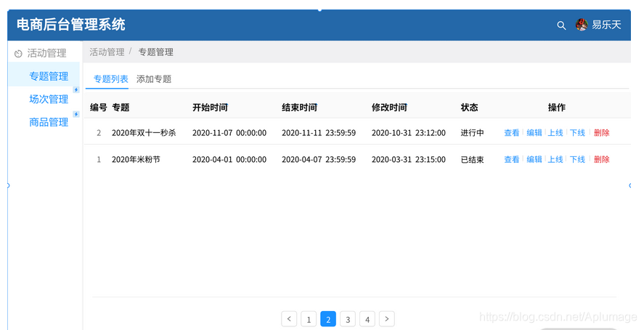Click 下线 for 2020年双十一秒杀
The height and width of the screenshot is (330, 644).
coord(577,133)
